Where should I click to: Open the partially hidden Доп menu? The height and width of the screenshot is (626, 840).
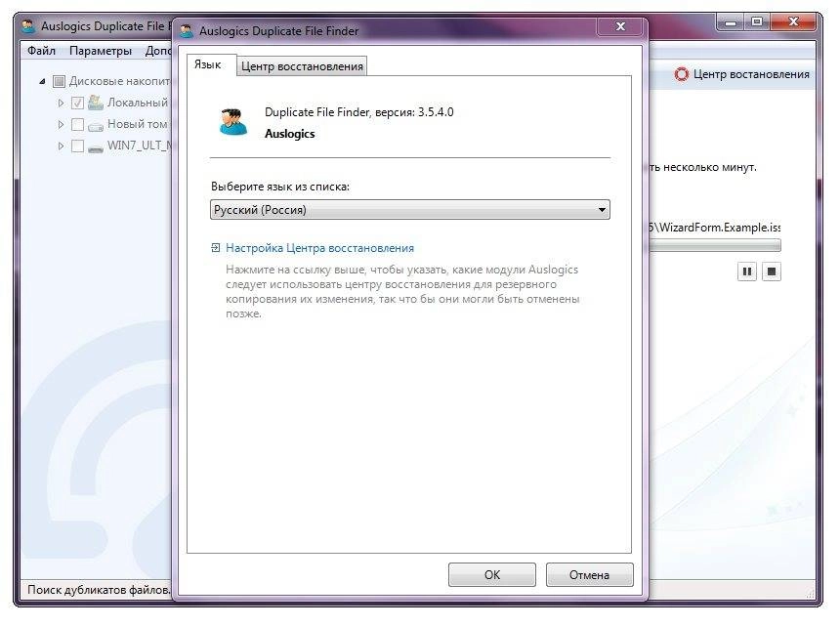click(x=158, y=51)
